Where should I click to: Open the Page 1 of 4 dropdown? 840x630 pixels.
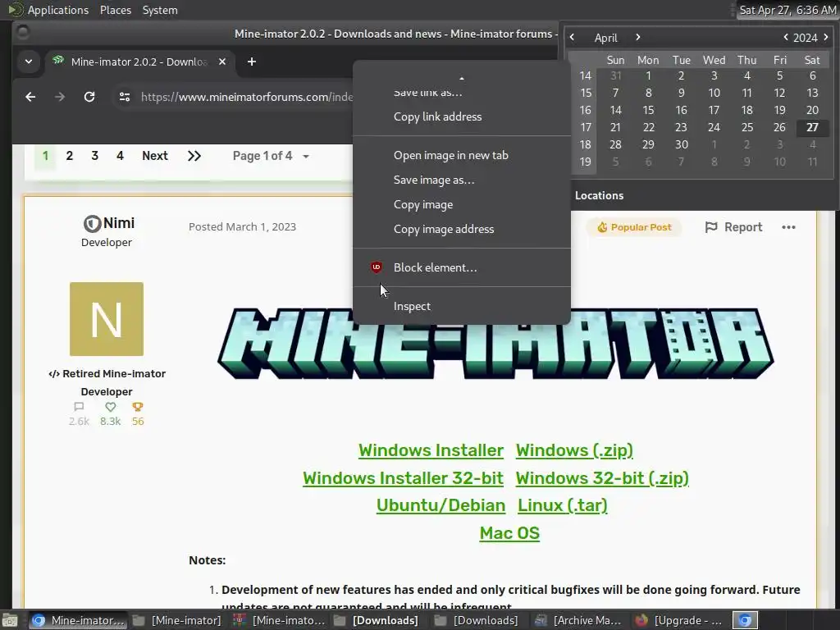click(x=271, y=156)
